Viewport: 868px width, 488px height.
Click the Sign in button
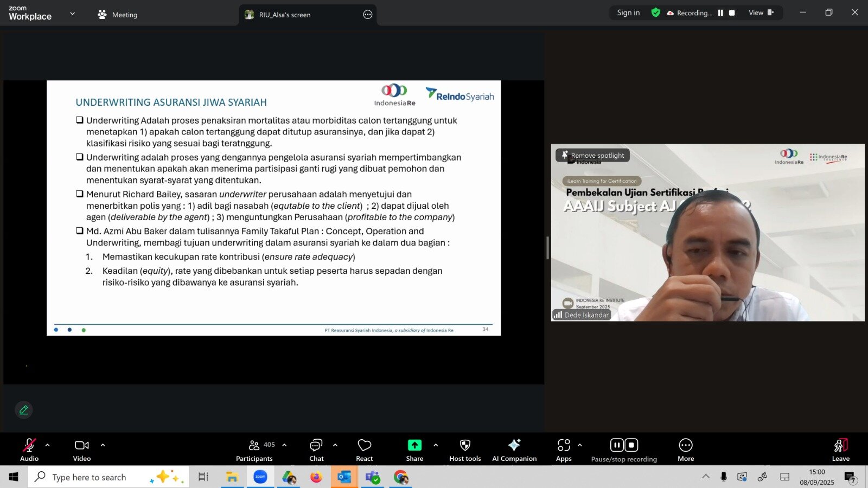tap(628, 13)
